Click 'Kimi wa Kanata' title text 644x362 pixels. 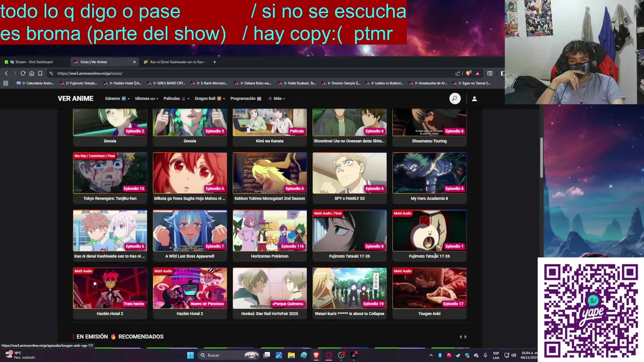point(270,141)
